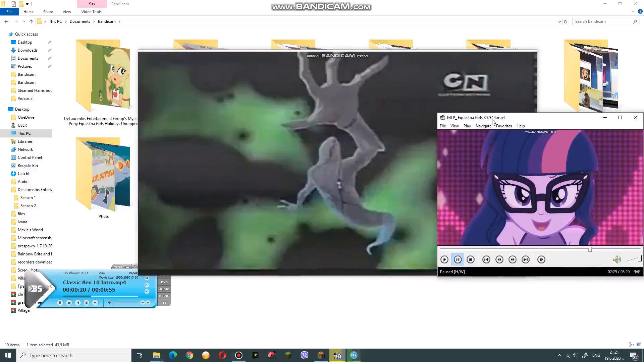Open the Navigate menu in Media Player Classic
Image resolution: width=644 pixels, height=362 pixels.
tap(483, 126)
